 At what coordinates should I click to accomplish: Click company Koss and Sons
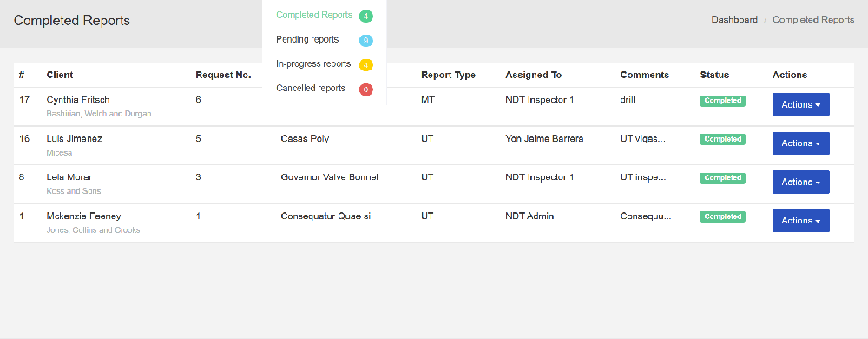tap(74, 191)
